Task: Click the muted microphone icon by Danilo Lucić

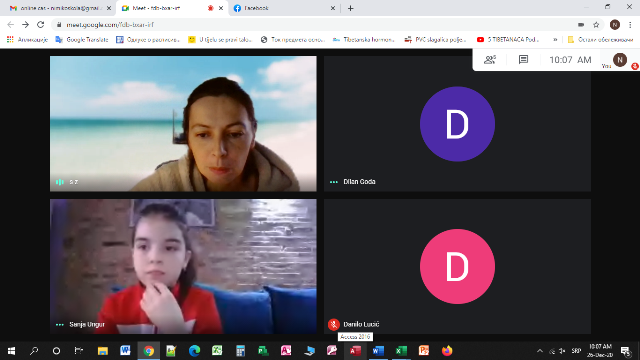Action: [x=333, y=324]
